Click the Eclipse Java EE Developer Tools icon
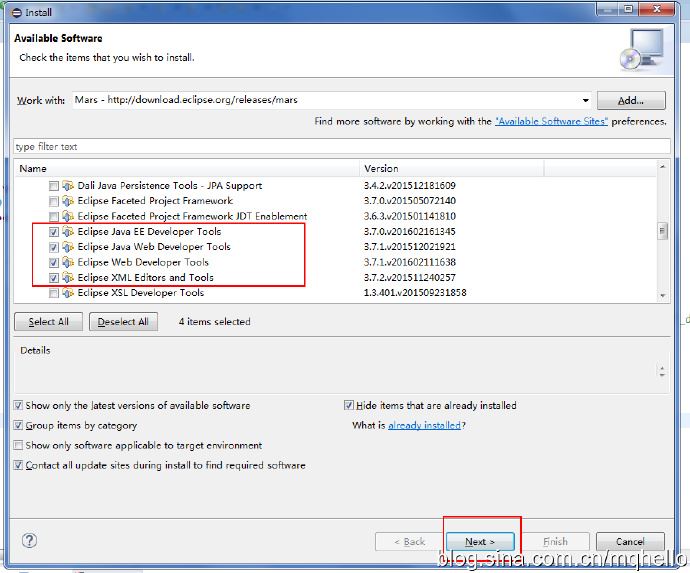Viewport: 690px width, 573px height. [68, 232]
